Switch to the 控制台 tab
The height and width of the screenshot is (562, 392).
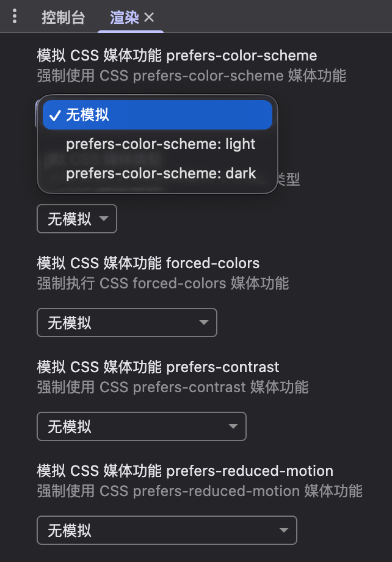point(62,18)
